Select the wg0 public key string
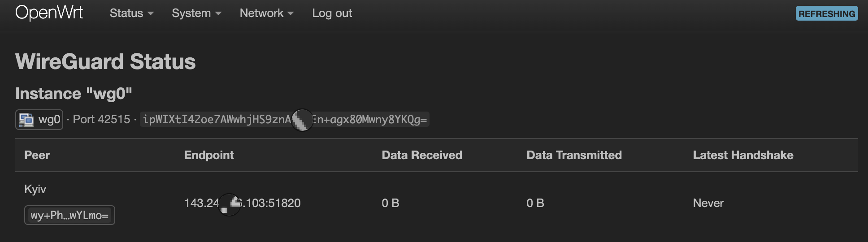Screen dimensions: 868x242 [x=285, y=120]
